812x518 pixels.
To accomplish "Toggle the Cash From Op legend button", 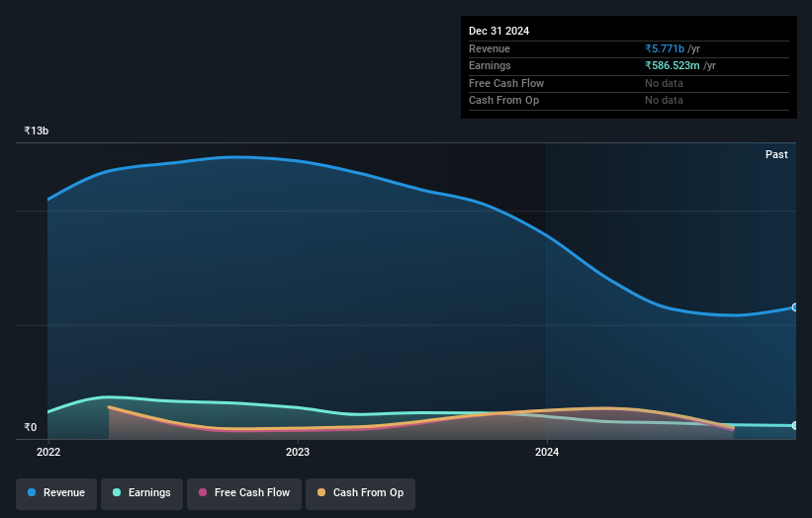I will 360,493.
